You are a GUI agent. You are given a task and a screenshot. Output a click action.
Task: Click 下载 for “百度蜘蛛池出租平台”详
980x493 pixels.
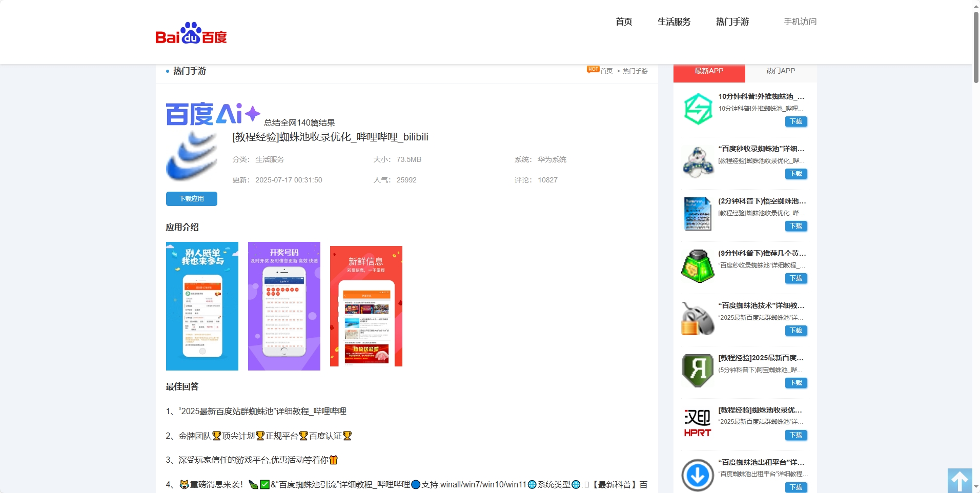(x=796, y=487)
